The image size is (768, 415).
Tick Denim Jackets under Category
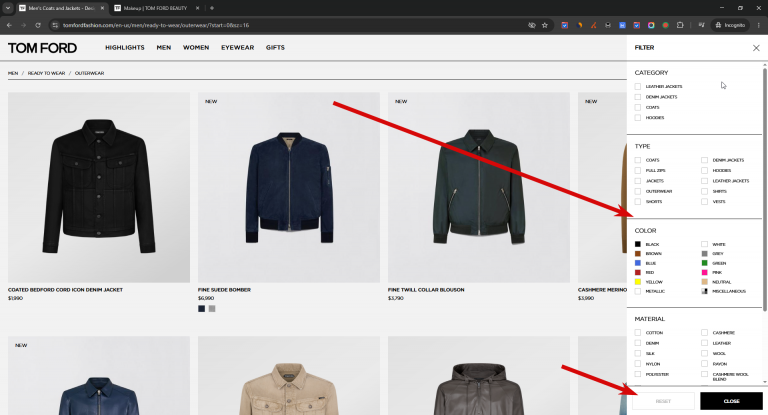click(638, 97)
